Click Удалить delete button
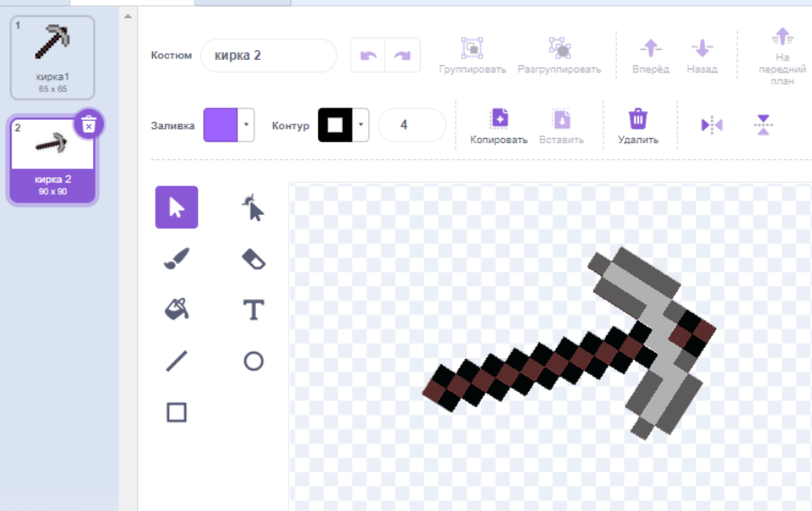Screen dimensions: 812x511 tap(638, 126)
